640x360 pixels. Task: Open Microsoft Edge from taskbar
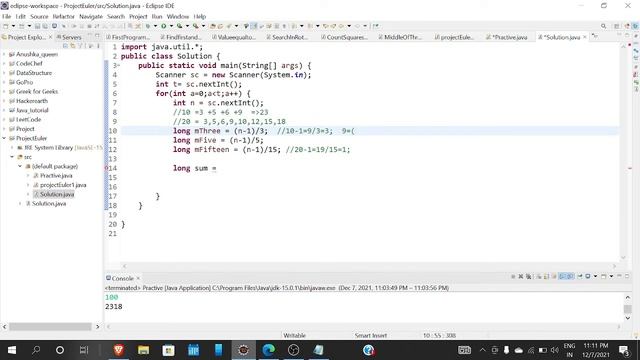pos(268,350)
